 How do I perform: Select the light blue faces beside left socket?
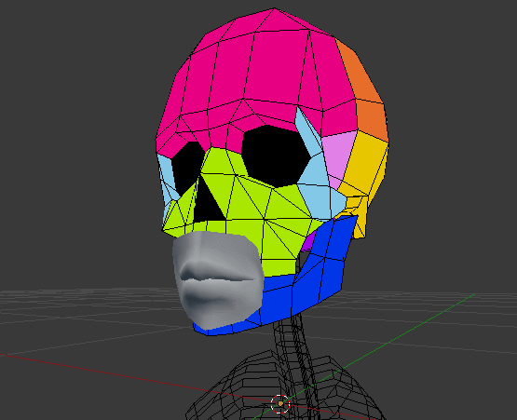[x=167, y=184]
